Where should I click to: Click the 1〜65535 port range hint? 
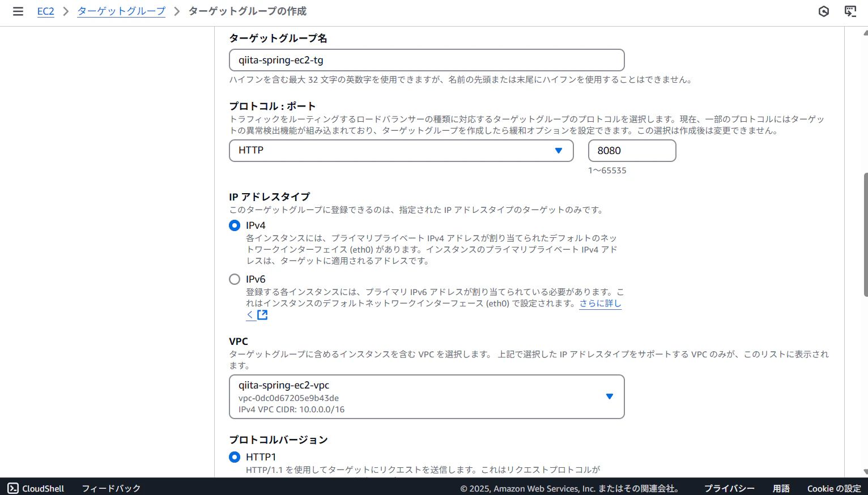[x=607, y=170]
